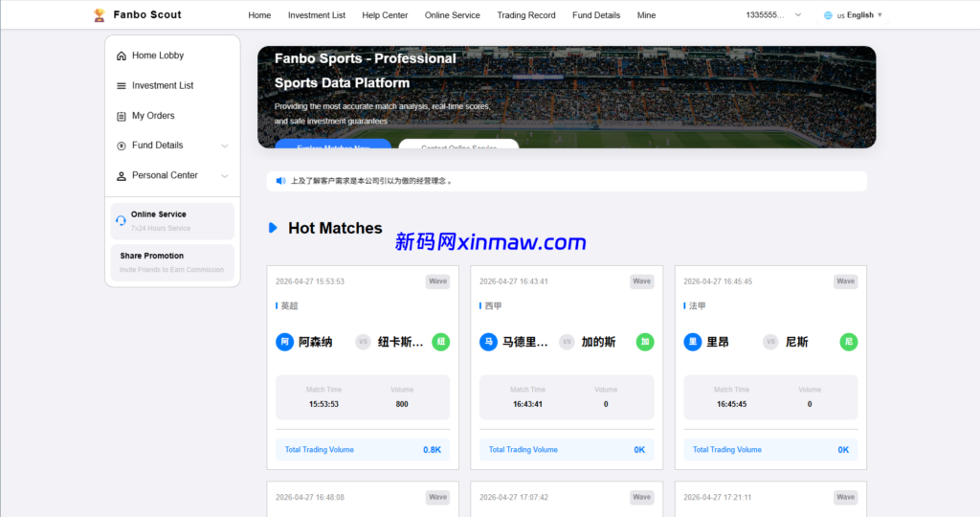
Task: Open the English language dropdown
Action: pyautogui.click(x=853, y=15)
